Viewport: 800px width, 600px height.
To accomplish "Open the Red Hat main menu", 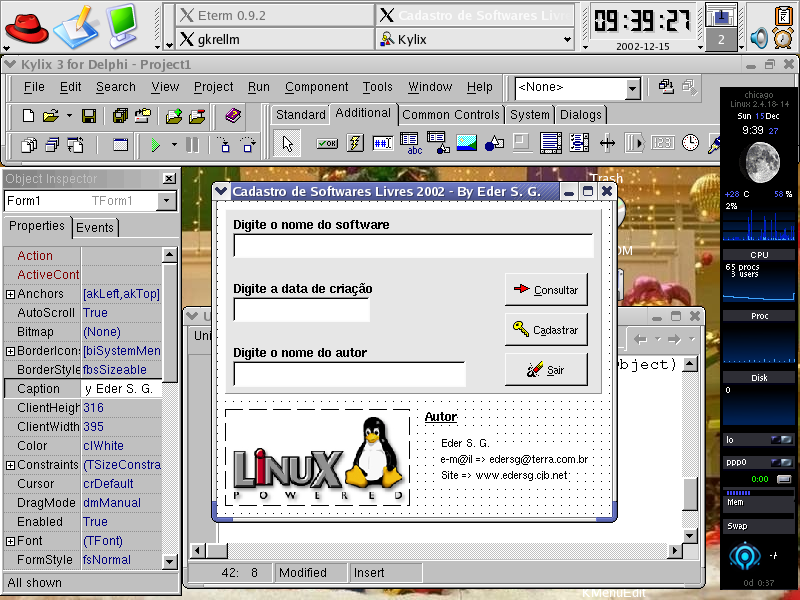I will click(27, 28).
